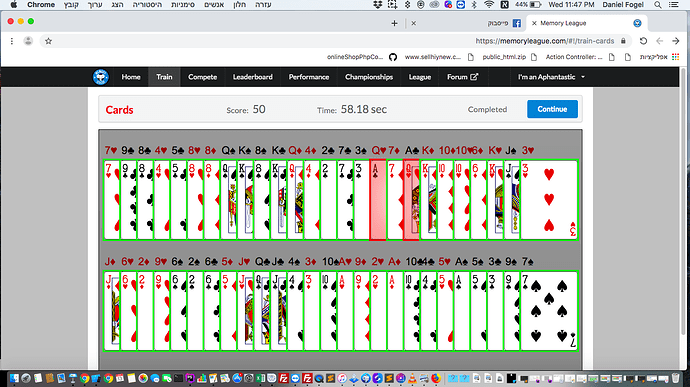Click the Memory League brain logo
The width and height of the screenshot is (690, 387).
(x=101, y=77)
